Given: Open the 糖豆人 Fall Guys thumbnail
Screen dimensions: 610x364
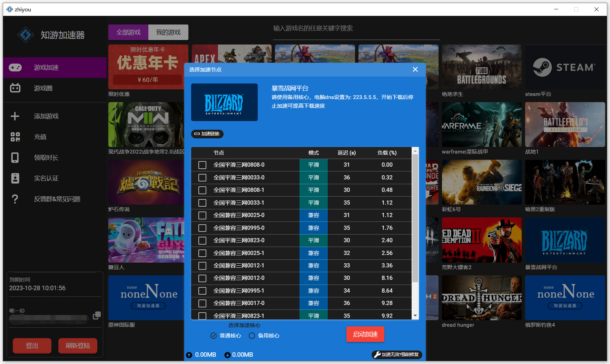Looking at the screenshot, I should 146,240.
